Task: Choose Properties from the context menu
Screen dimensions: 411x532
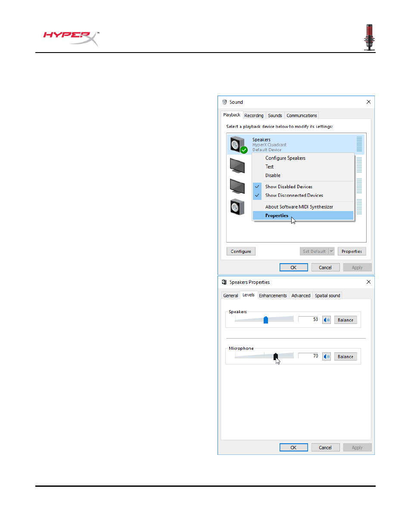Action: pyautogui.click(x=277, y=216)
